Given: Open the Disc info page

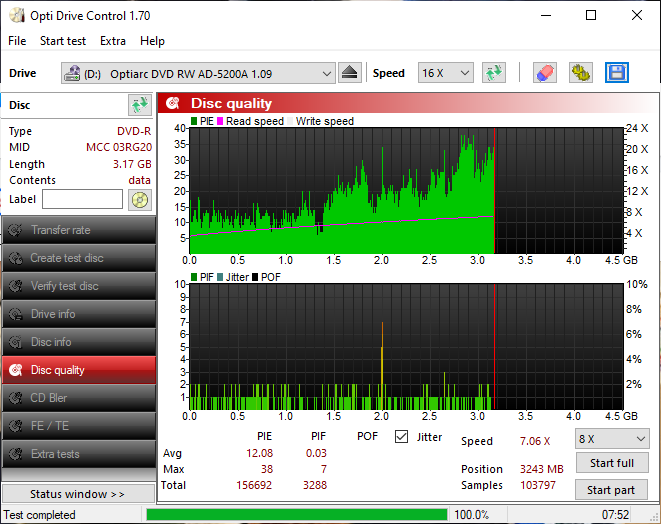Looking at the screenshot, I should tap(79, 342).
